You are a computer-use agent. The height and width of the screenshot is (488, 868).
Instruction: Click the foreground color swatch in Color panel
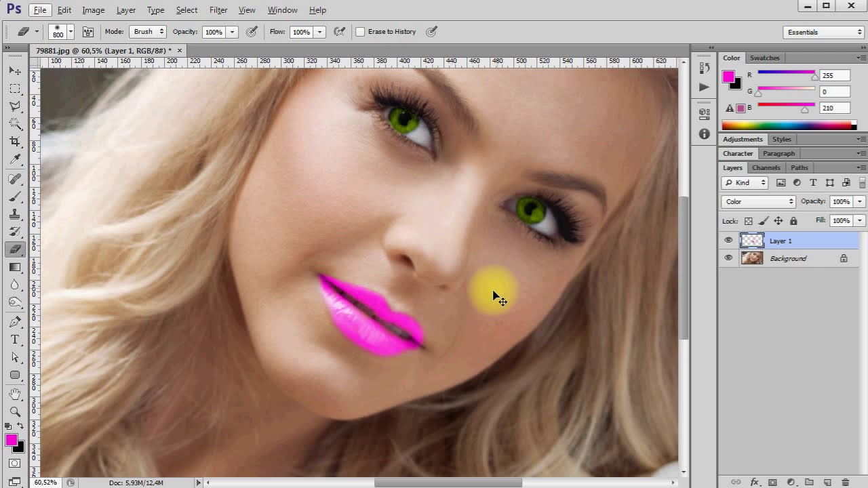(728, 77)
